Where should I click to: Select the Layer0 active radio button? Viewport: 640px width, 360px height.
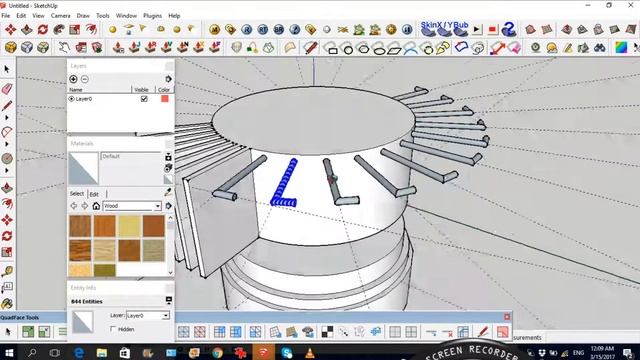71,99
